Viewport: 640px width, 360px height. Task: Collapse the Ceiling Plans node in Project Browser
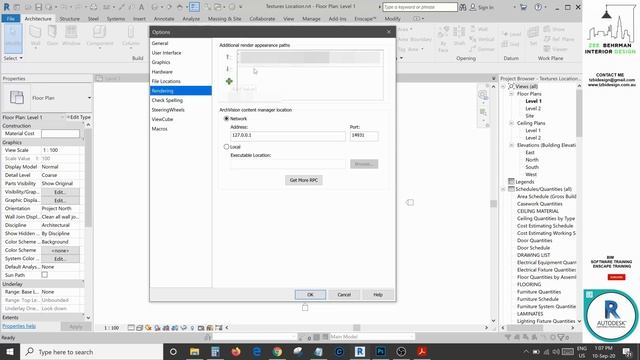coord(511,123)
